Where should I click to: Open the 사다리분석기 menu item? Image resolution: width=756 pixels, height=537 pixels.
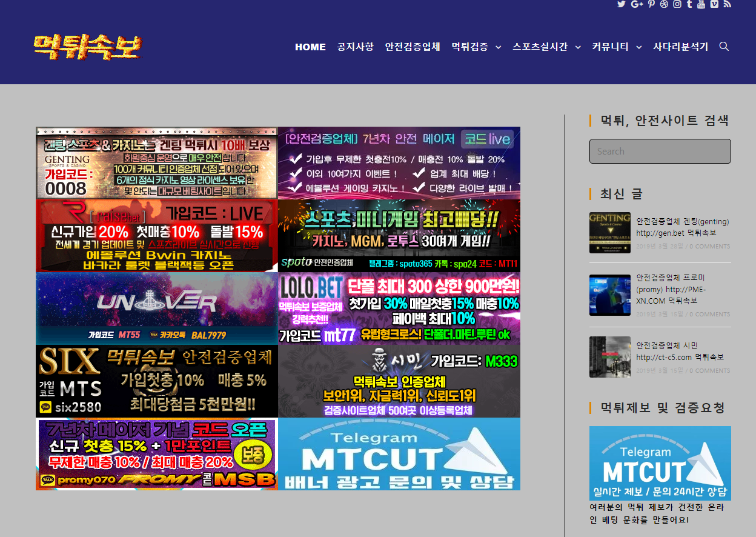point(680,47)
